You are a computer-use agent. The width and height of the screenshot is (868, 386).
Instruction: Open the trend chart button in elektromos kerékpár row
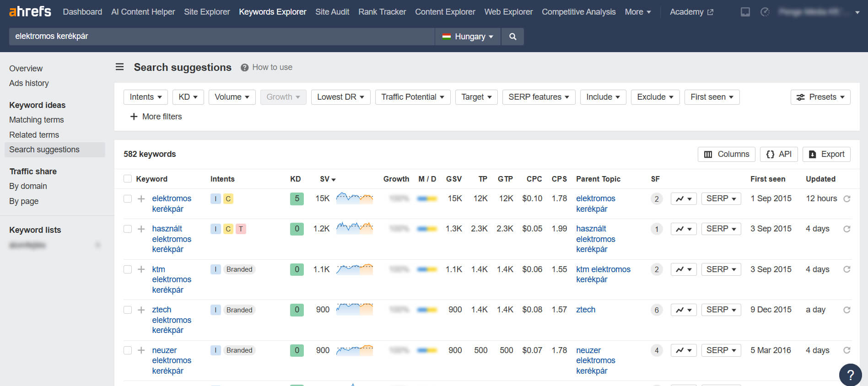(x=684, y=198)
